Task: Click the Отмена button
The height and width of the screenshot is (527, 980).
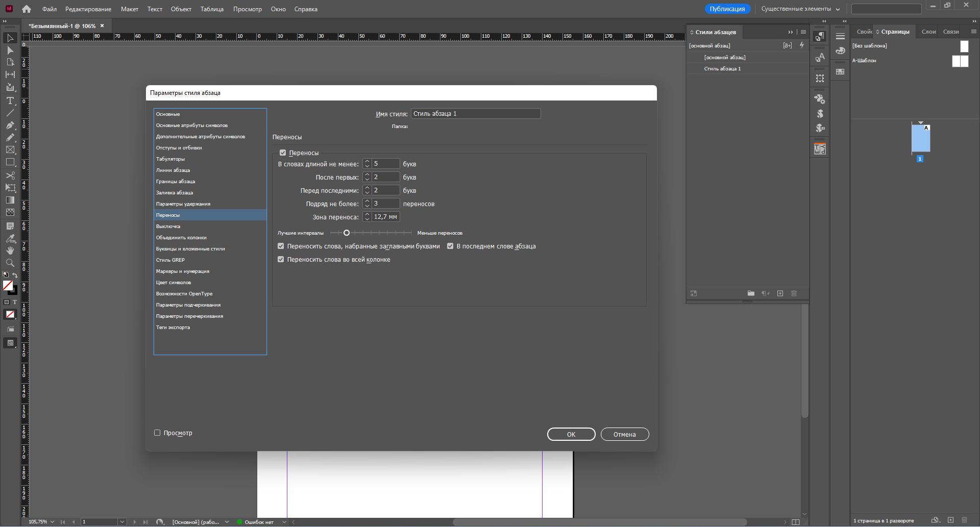Action: click(624, 435)
